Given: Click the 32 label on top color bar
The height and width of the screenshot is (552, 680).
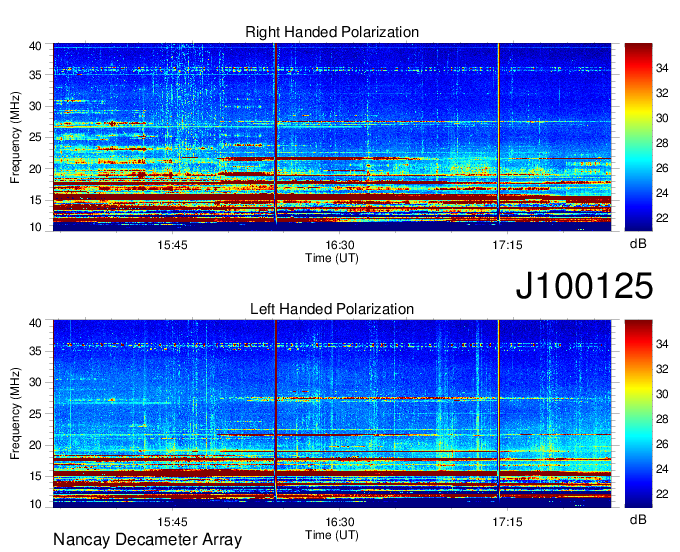Looking at the screenshot, I should (x=662, y=93).
